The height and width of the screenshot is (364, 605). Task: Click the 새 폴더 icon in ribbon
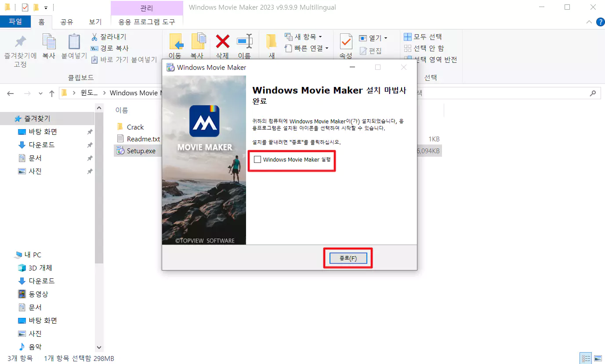click(272, 41)
